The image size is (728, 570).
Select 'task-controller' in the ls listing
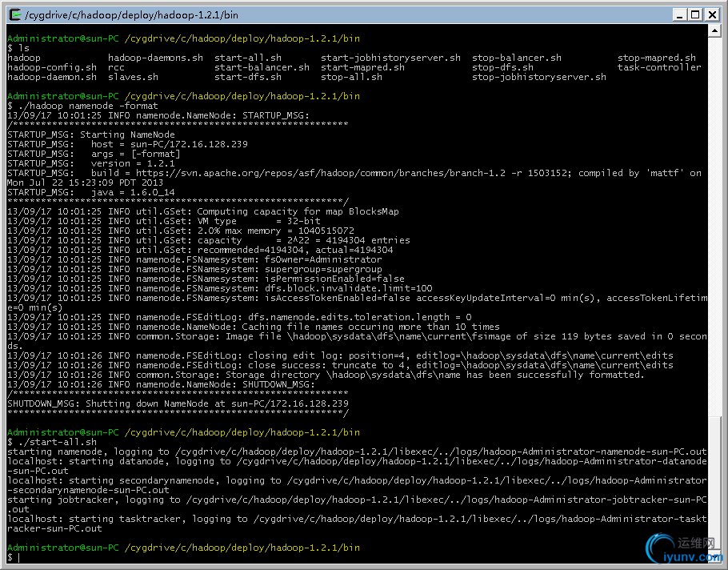point(659,67)
